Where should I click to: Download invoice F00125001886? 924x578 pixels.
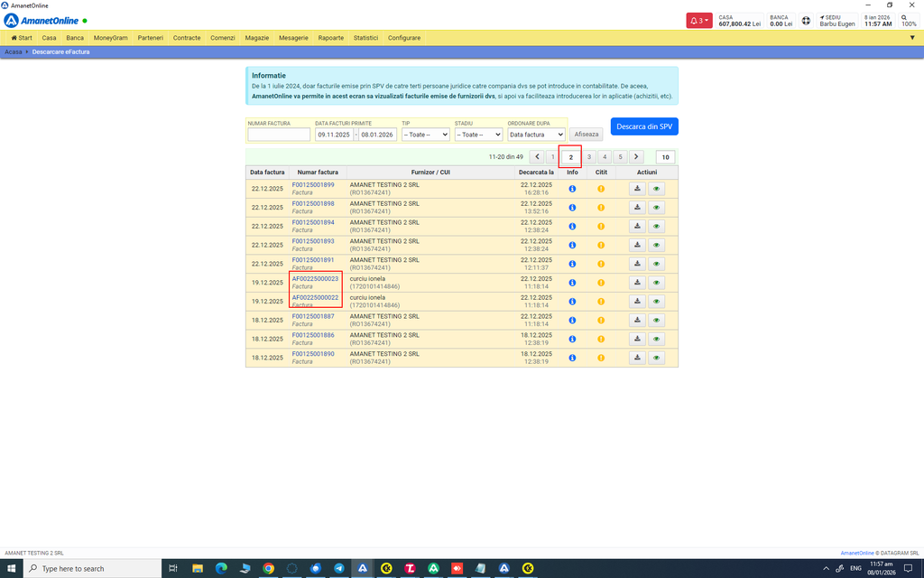point(637,339)
